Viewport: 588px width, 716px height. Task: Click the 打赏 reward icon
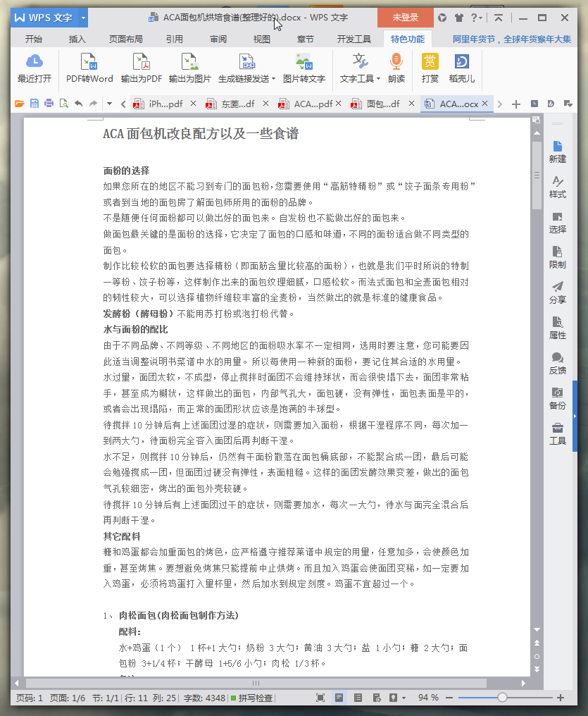pos(430,68)
